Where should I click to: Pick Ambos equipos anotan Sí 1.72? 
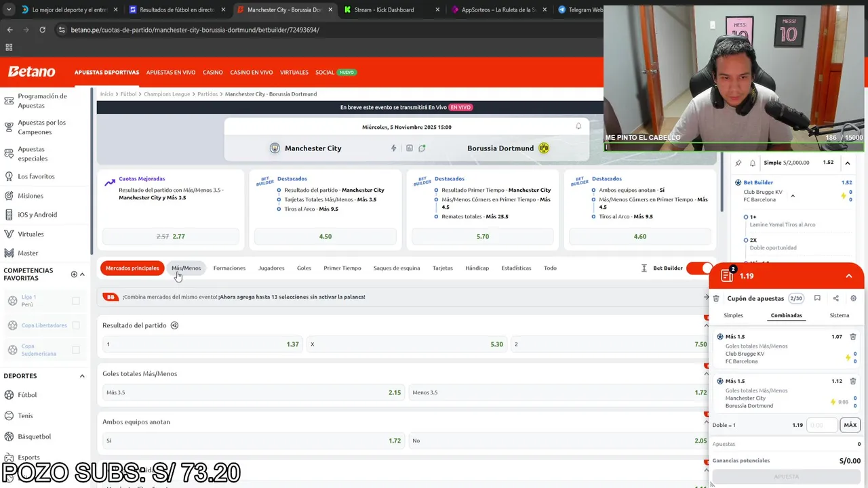253,441
